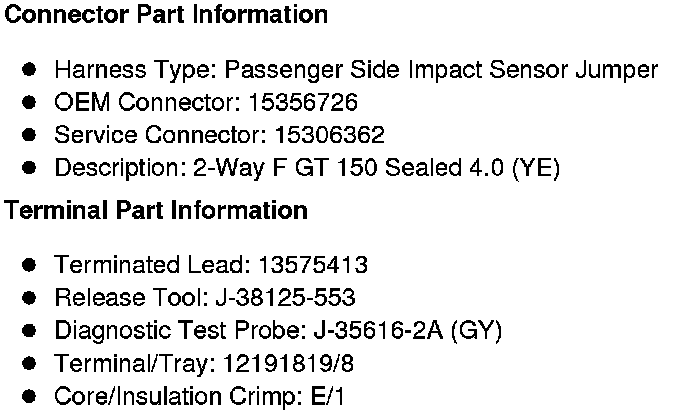688x416 pixels.
Task: Click the bullet beside Service Connector
Action: click(30, 135)
